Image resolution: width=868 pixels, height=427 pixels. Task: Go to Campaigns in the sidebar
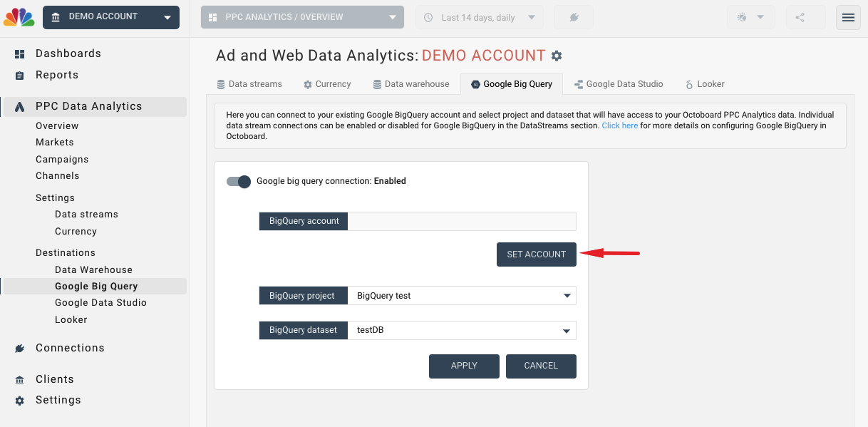[x=62, y=159]
